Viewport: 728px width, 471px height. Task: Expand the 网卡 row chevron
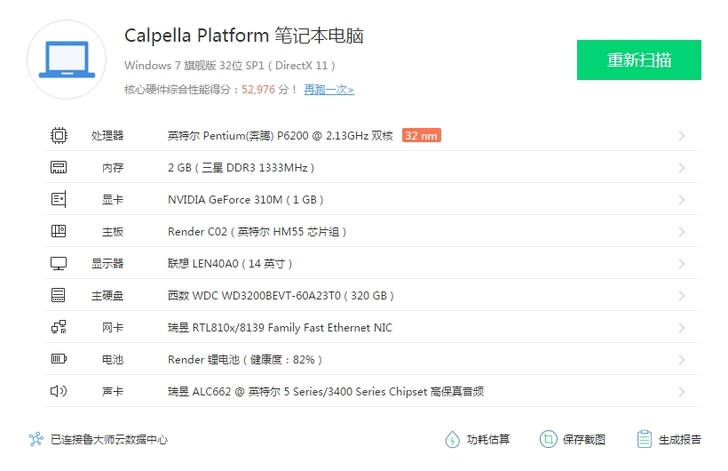[x=682, y=328]
